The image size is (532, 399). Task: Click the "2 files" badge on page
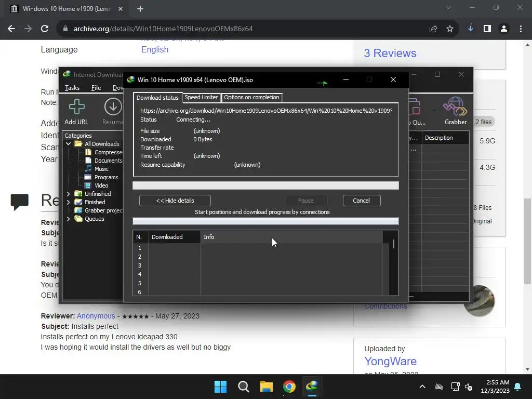click(484, 122)
